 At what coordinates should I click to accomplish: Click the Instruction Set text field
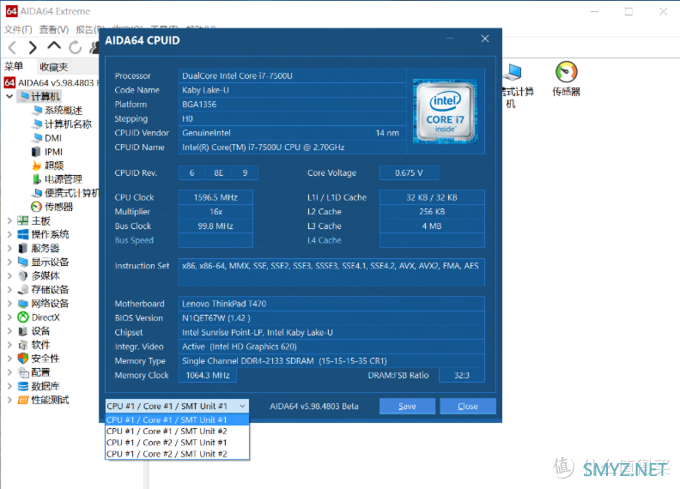331,272
